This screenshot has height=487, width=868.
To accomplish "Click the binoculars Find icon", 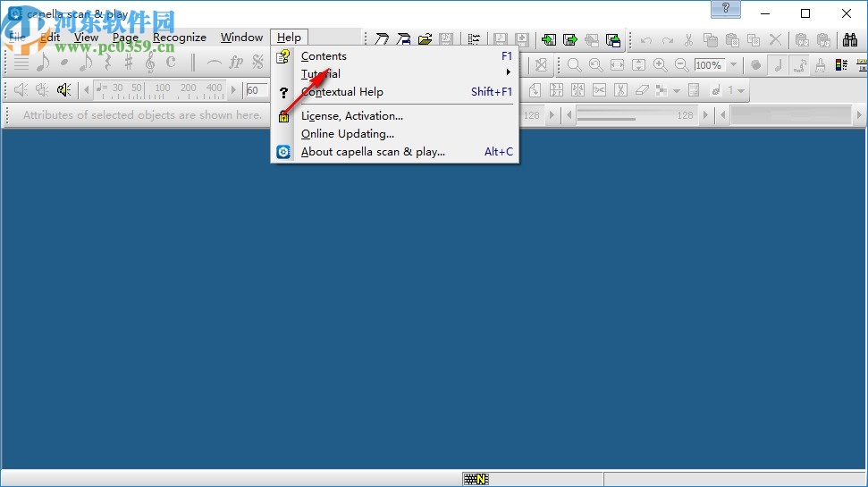I will click(x=850, y=40).
